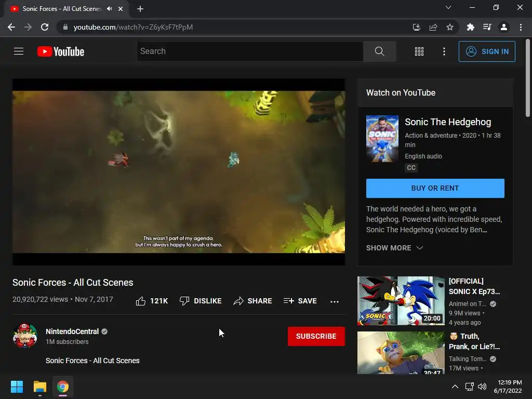Reload the current page
This screenshot has width=532, height=399.
tap(45, 27)
